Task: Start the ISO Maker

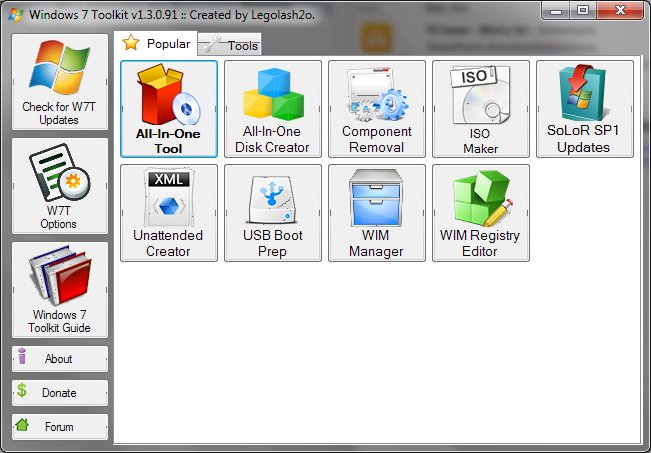Action: 481,109
